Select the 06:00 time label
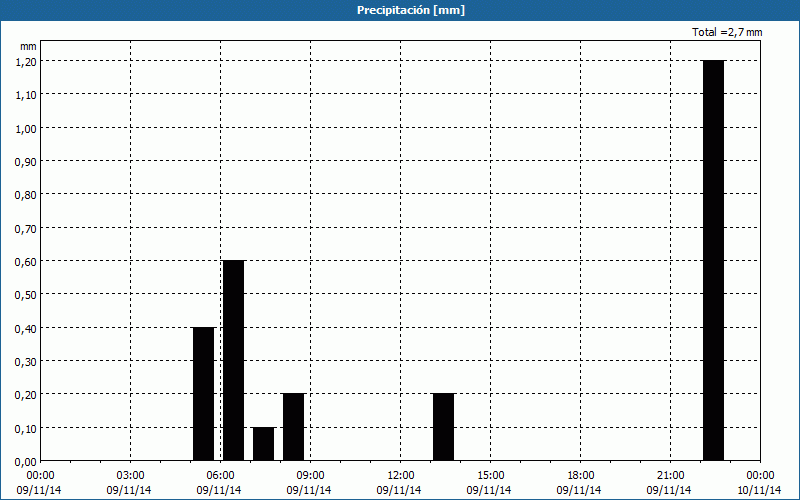This screenshot has width=800, height=500. pyautogui.click(x=220, y=476)
